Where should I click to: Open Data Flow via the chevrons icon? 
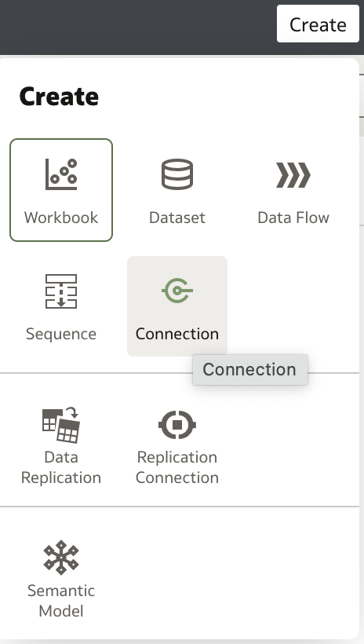click(x=293, y=175)
